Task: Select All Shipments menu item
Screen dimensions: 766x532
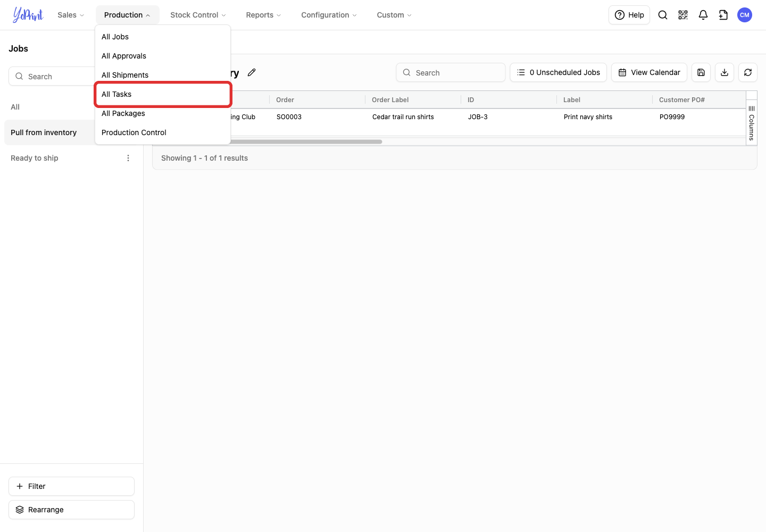Action: point(163,75)
